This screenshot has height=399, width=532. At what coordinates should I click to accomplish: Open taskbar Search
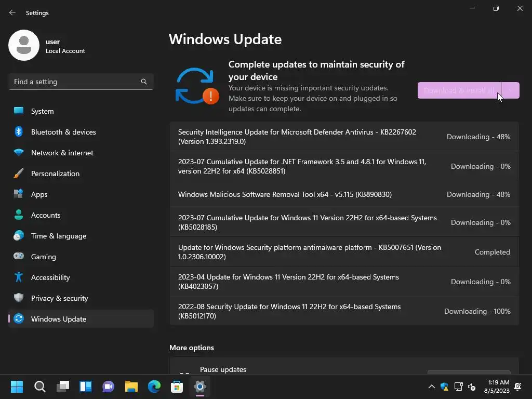click(x=39, y=387)
